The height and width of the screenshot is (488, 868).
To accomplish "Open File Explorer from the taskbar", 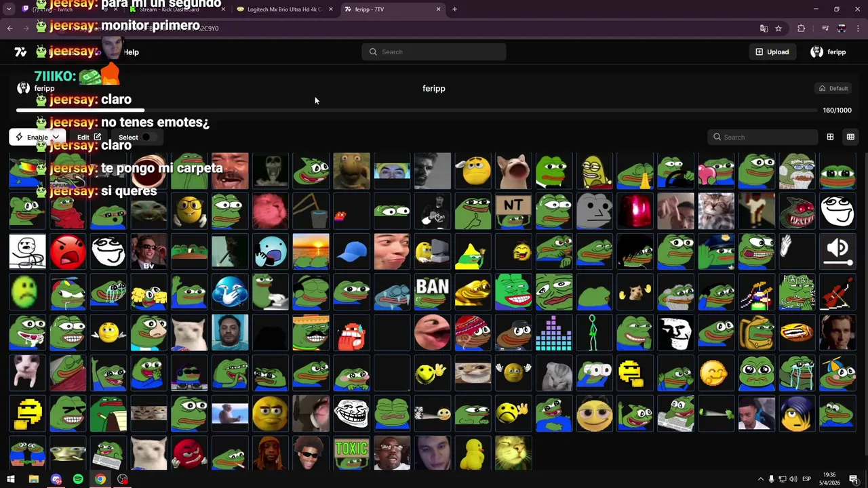I will pyautogui.click(x=33, y=479).
